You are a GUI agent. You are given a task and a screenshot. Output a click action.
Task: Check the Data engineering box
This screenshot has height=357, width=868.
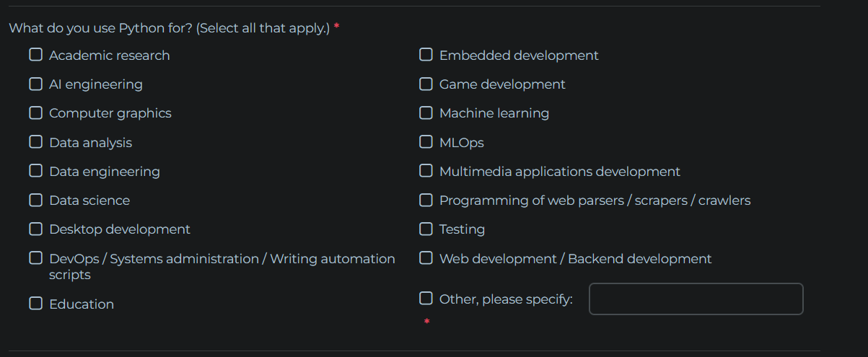[x=36, y=171]
